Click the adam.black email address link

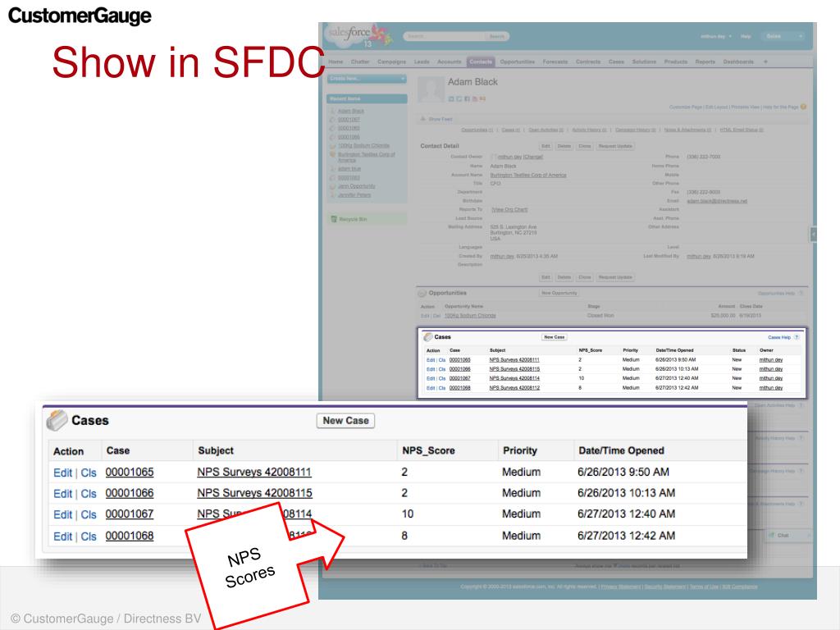point(717,201)
